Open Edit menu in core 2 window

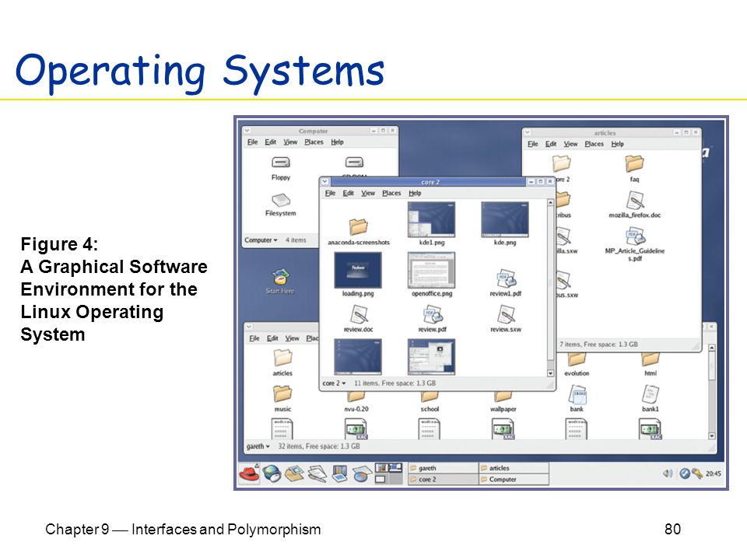349,194
